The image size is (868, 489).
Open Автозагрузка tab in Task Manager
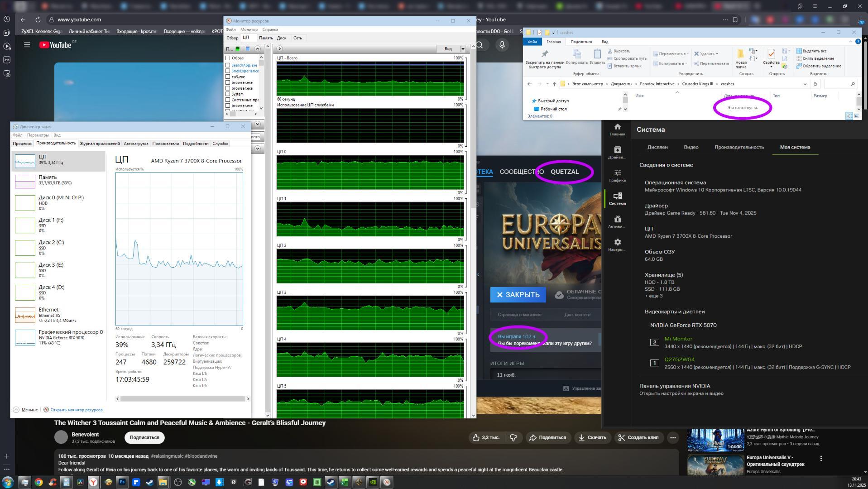(x=136, y=144)
